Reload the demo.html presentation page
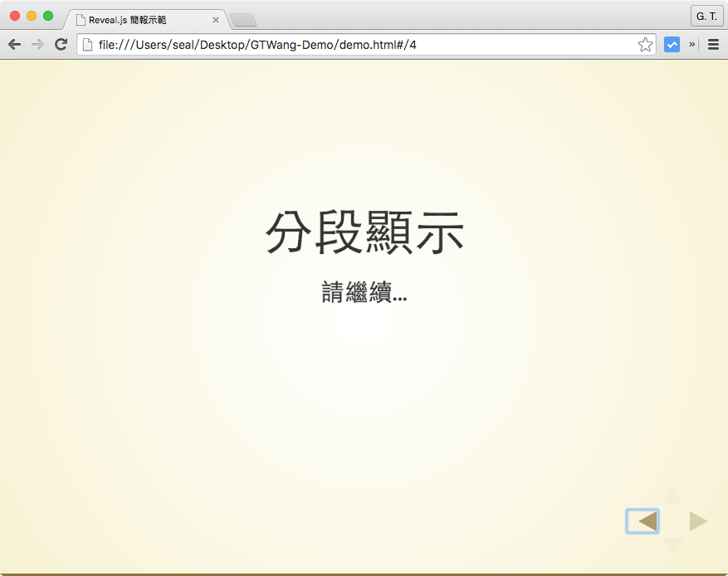The height and width of the screenshot is (576, 728). 61,44
